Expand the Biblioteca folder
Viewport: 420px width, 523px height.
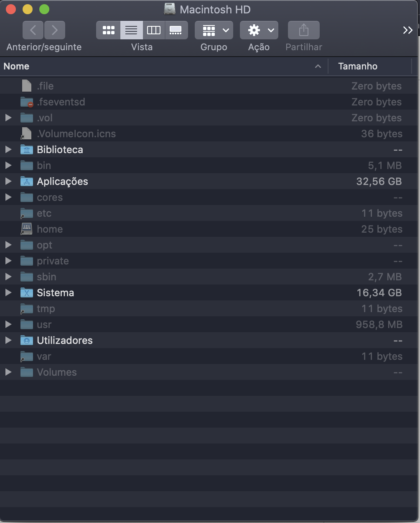(8, 149)
